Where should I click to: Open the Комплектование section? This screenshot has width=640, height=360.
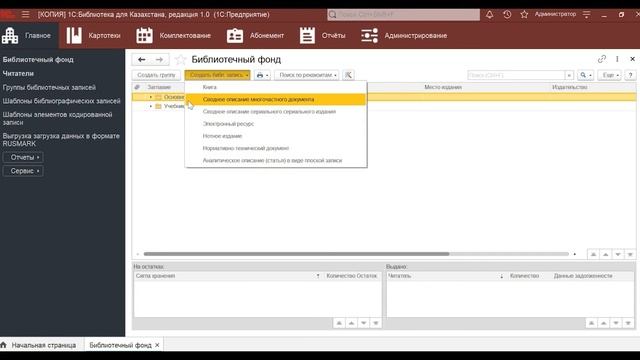(x=173, y=36)
